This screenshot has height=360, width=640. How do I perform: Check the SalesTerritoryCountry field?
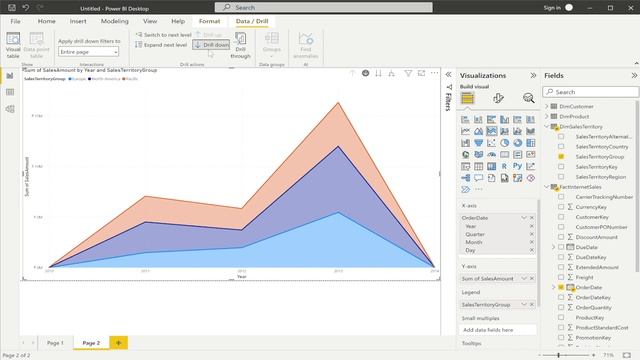[x=561, y=147]
